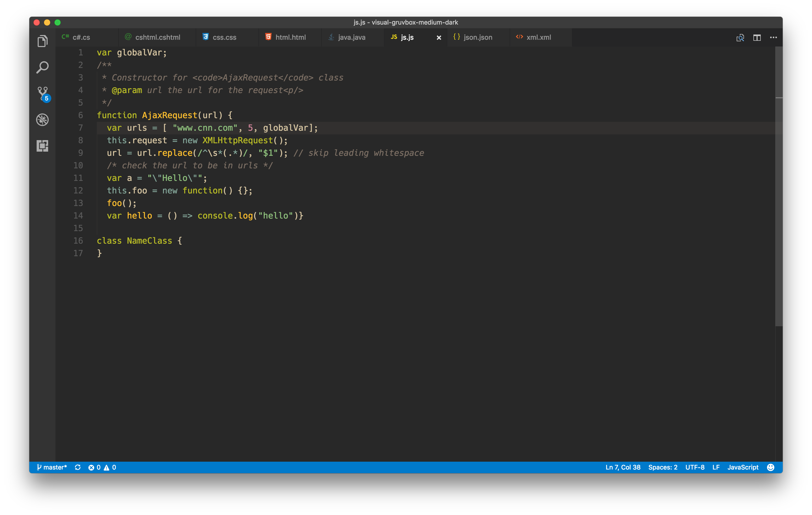This screenshot has width=812, height=515.
Task: Click the feedback smiley icon
Action: point(770,467)
